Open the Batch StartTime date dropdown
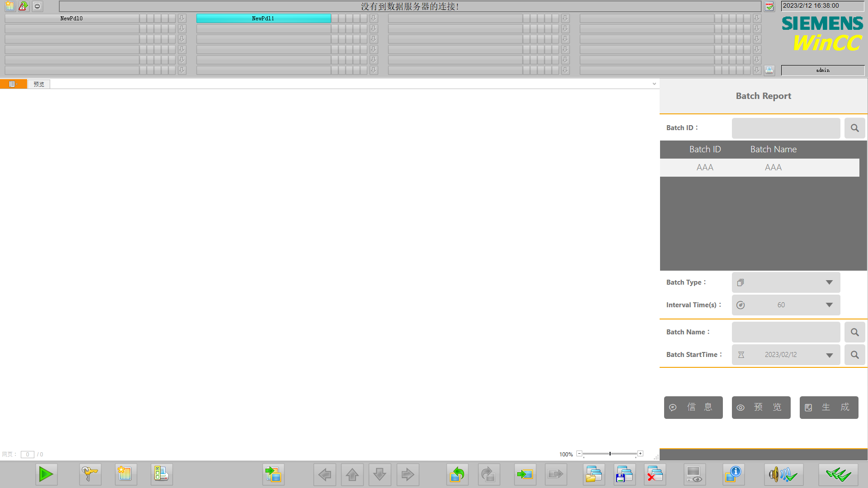This screenshot has height=488, width=868. coord(829,355)
